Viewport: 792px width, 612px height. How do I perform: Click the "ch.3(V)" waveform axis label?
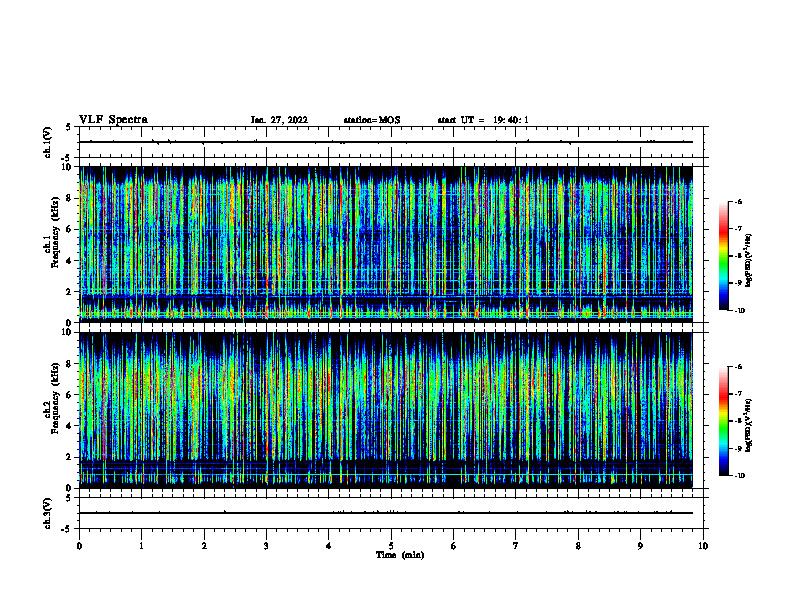47,513
